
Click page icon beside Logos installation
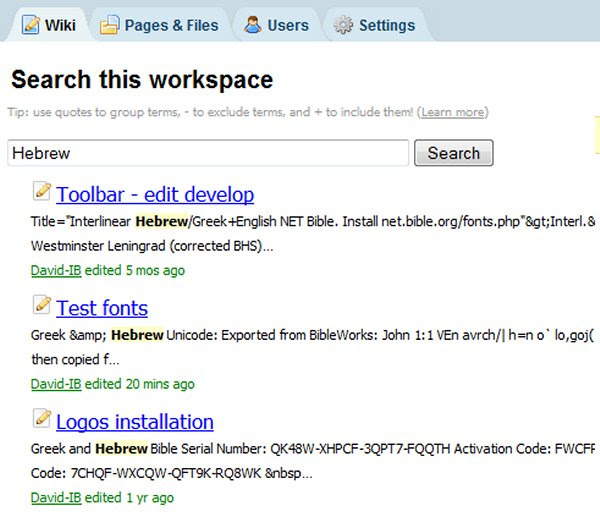(42, 418)
